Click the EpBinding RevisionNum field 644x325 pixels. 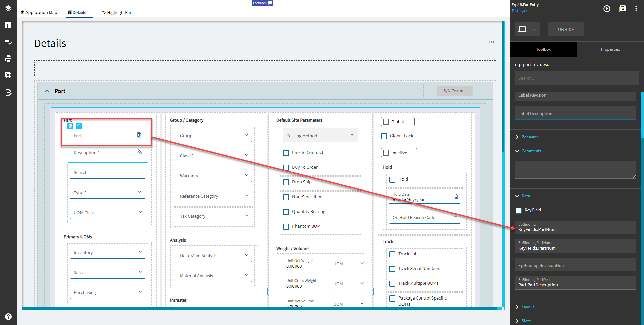click(576, 265)
